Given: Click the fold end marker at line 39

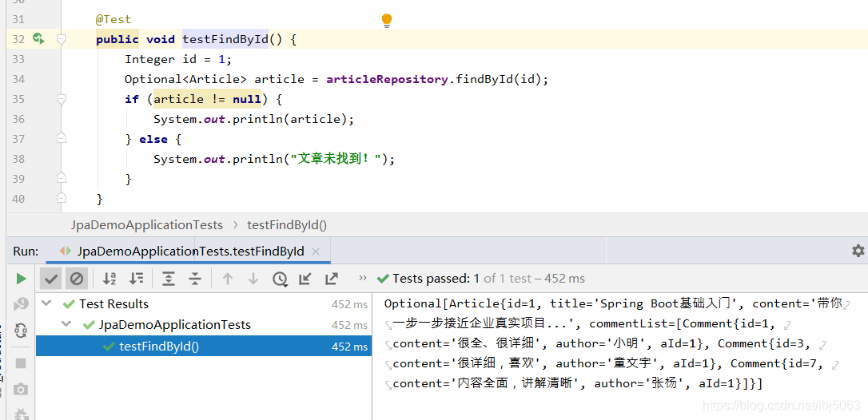Looking at the screenshot, I should pyautogui.click(x=62, y=177).
